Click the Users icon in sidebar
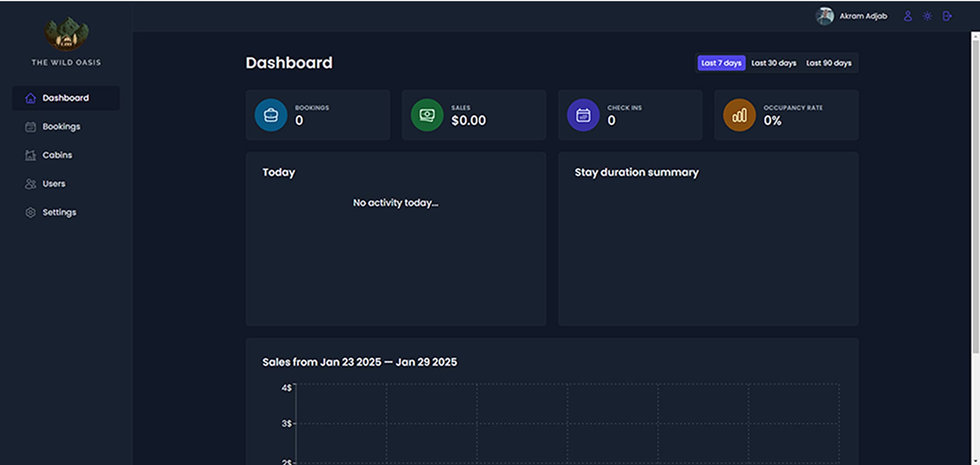Image resolution: width=980 pixels, height=465 pixels. coord(30,184)
